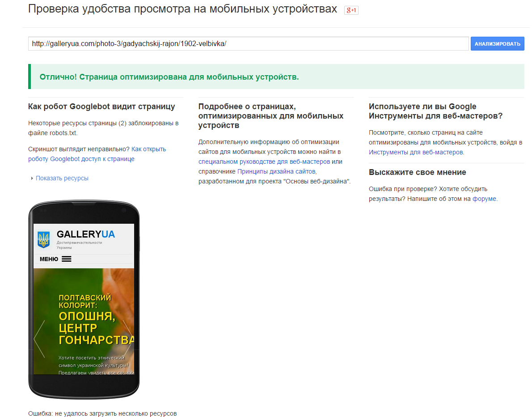Click the robots.txt blocked resources text
The image size is (532, 417).
pos(103,128)
